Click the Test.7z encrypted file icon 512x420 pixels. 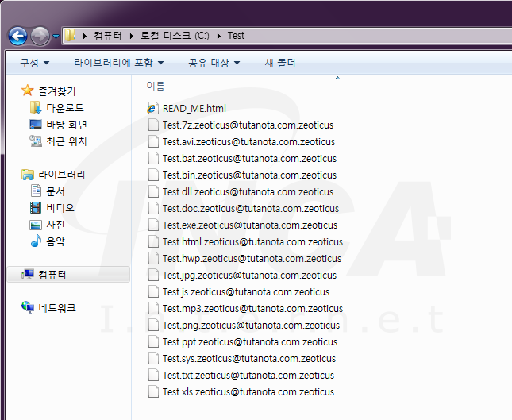153,125
